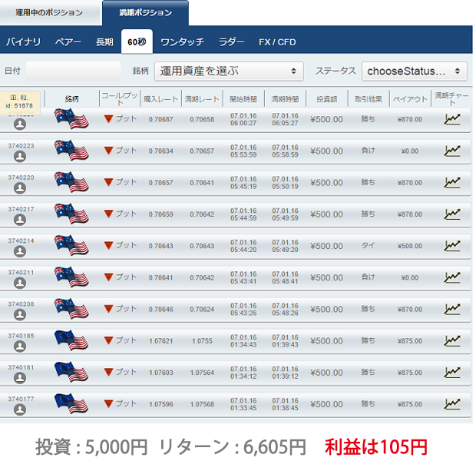The width and height of the screenshot is (476, 461).
Task: Open expiry chart icon for trade 3740223
Action: point(452,151)
